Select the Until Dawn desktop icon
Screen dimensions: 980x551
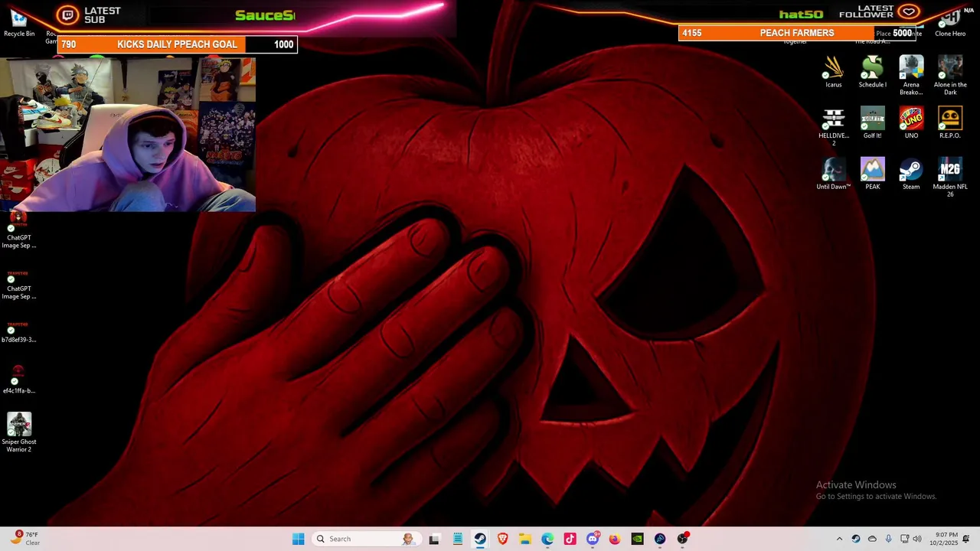point(834,174)
